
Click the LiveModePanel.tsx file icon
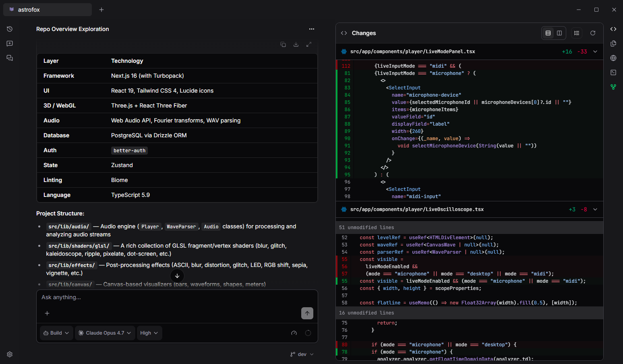click(344, 52)
